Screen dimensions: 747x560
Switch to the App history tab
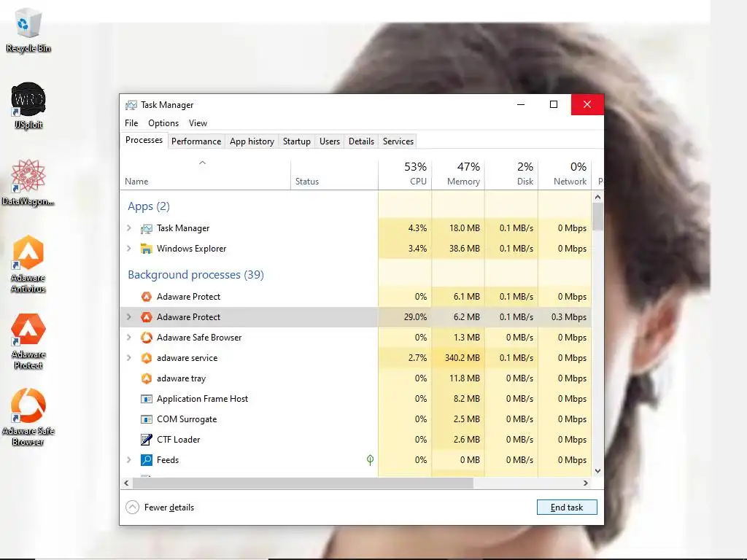point(252,141)
